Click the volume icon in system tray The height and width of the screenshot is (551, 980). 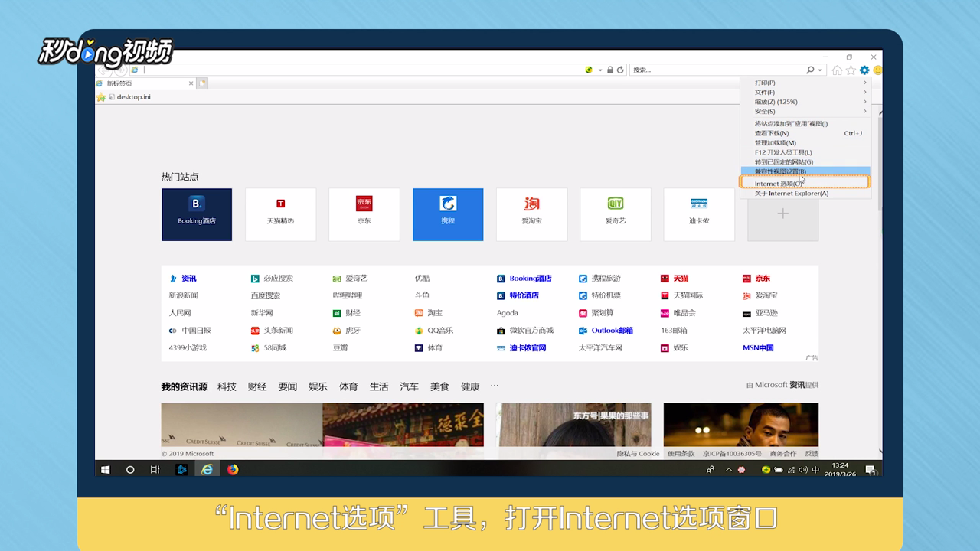click(x=802, y=470)
